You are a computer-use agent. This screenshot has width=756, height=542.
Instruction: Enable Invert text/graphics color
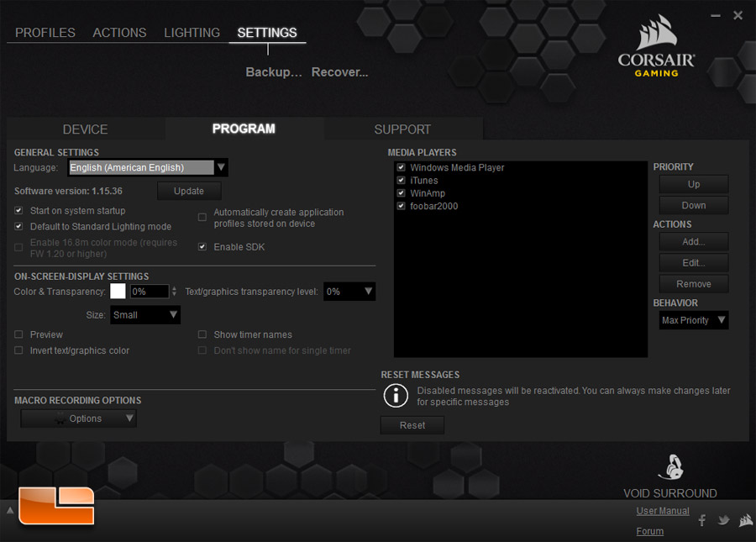coord(18,350)
